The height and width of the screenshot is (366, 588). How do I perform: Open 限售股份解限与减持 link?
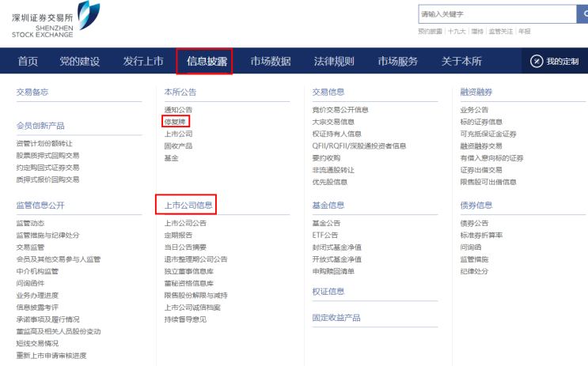tap(195, 295)
